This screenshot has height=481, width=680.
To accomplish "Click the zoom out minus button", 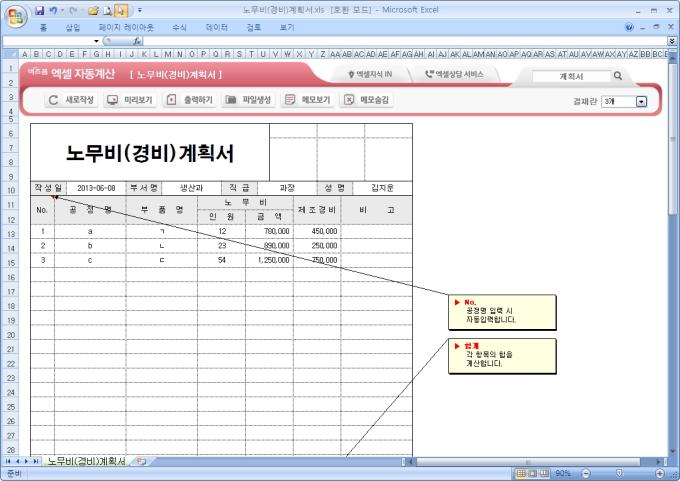I will pyautogui.click(x=585, y=473).
